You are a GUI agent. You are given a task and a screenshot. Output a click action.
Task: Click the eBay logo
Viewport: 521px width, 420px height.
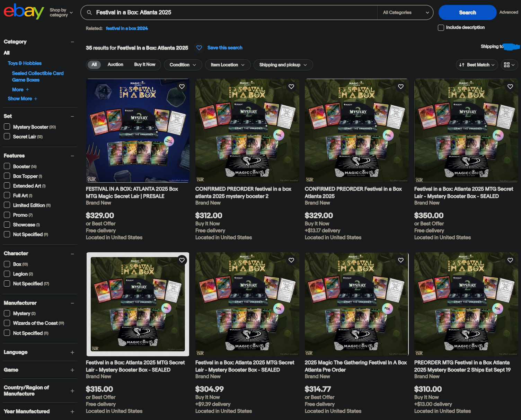click(x=24, y=12)
